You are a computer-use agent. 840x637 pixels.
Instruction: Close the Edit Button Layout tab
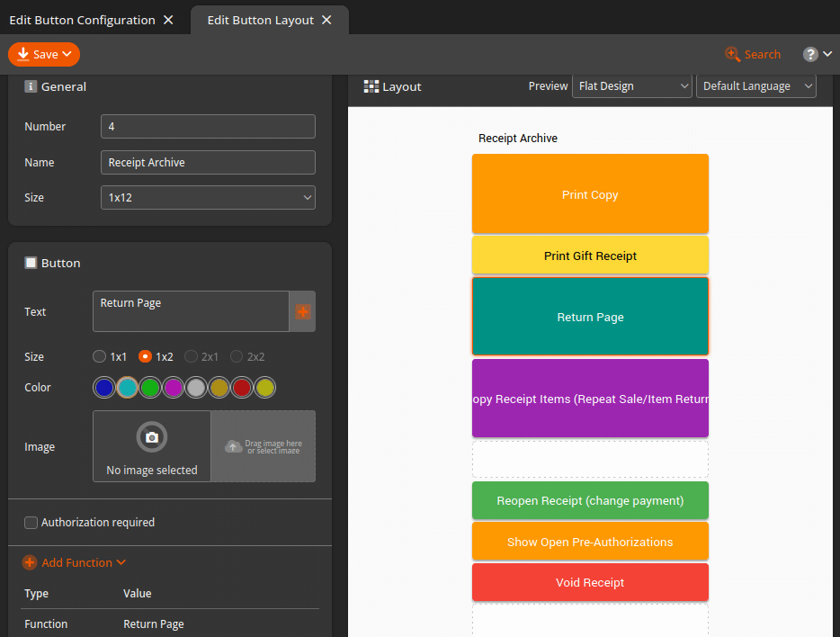point(326,20)
